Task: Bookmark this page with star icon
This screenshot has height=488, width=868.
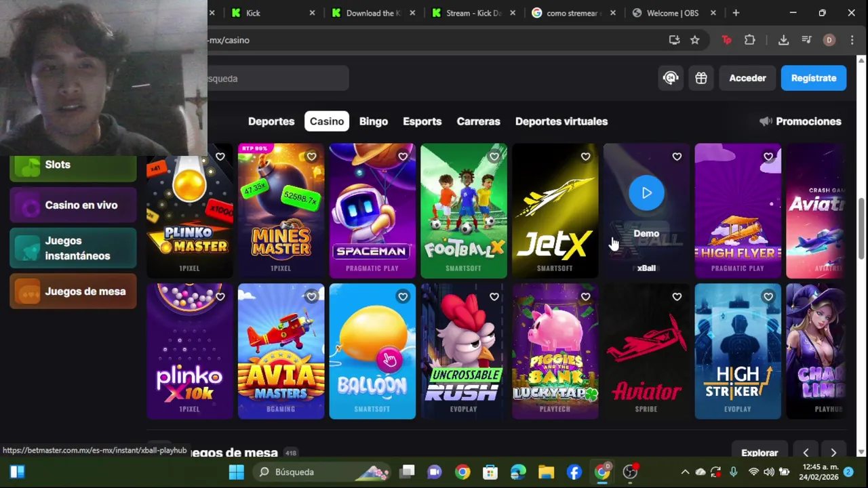Action: click(x=695, y=40)
